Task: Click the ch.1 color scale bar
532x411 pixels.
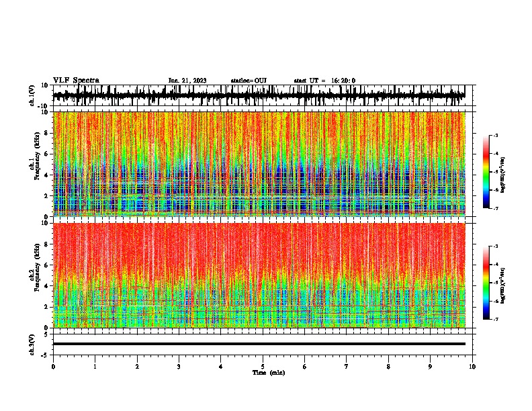Action: point(486,172)
